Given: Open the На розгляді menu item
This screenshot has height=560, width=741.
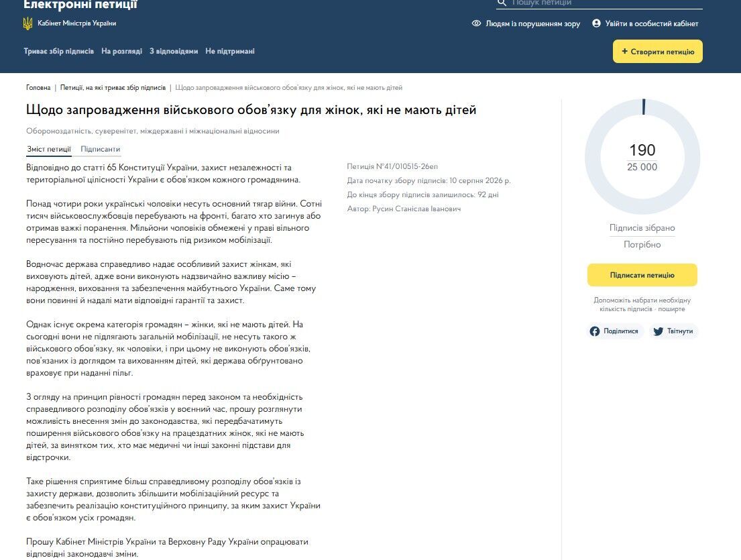Looking at the screenshot, I should pyautogui.click(x=121, y=51).
